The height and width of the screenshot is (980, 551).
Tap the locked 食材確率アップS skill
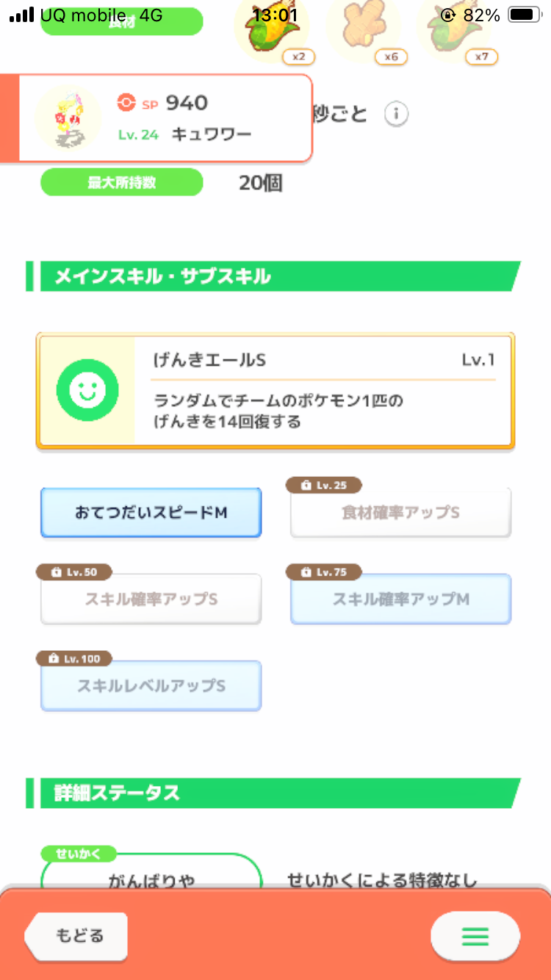400,513
